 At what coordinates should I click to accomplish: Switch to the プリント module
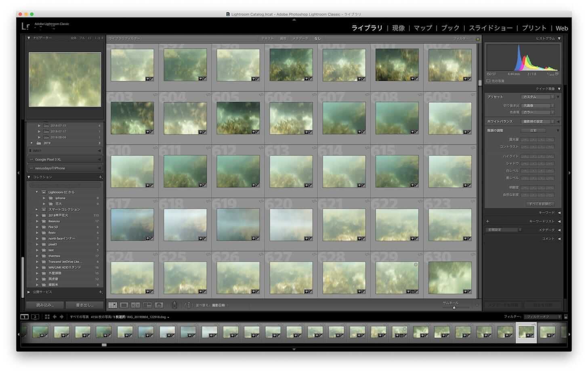pyautogui.click(x=534, y=28)
